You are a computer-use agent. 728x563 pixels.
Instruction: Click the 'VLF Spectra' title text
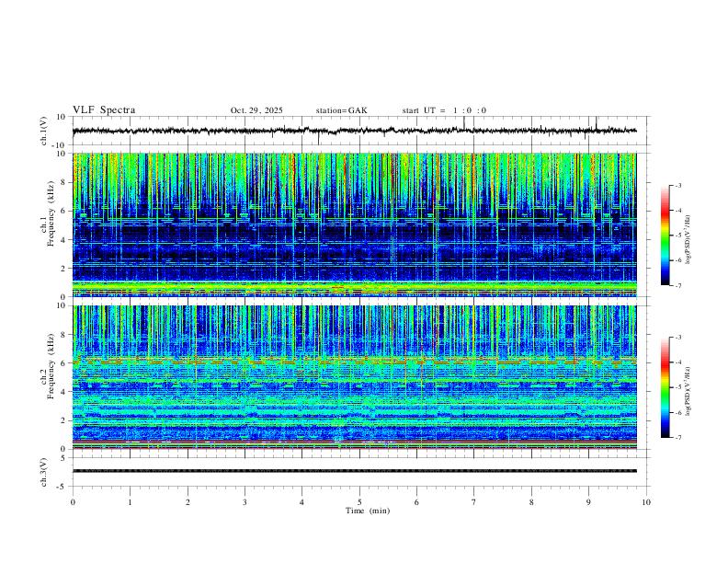(x=104, y=110)
